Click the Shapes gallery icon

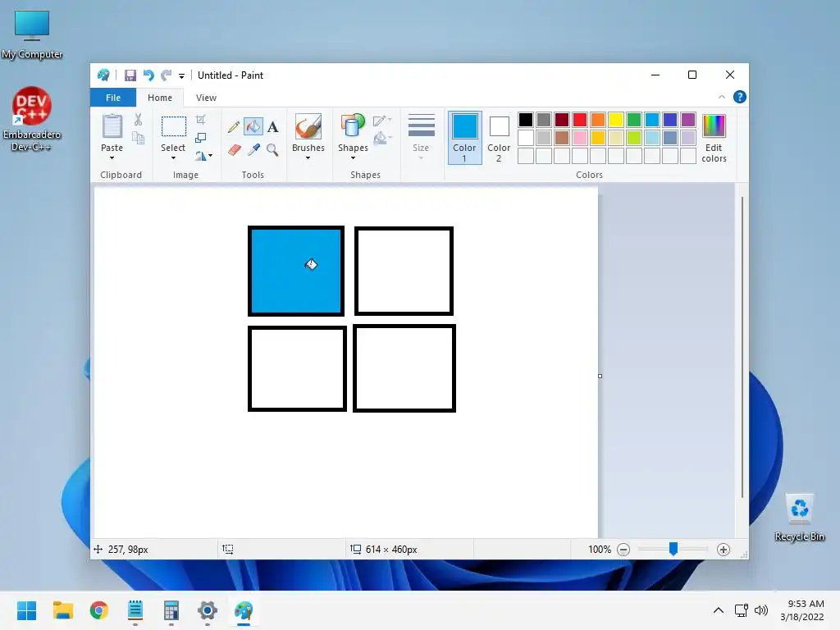click(353, 126)
